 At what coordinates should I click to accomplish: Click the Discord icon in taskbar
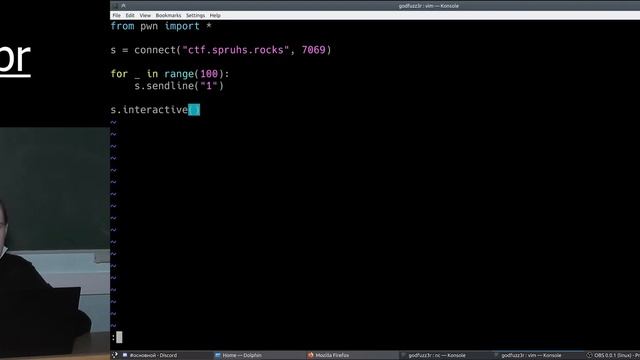(125, 355)
